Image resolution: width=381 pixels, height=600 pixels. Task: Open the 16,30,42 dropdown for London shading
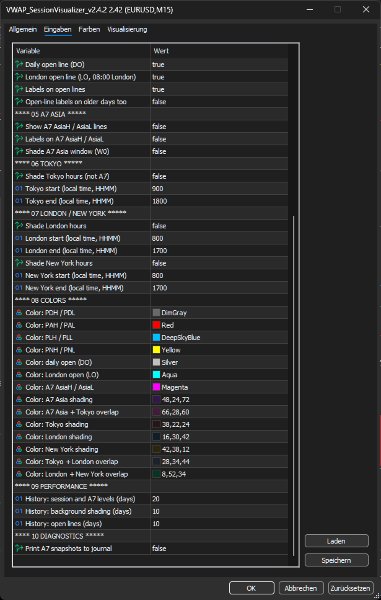click(219, 437)
